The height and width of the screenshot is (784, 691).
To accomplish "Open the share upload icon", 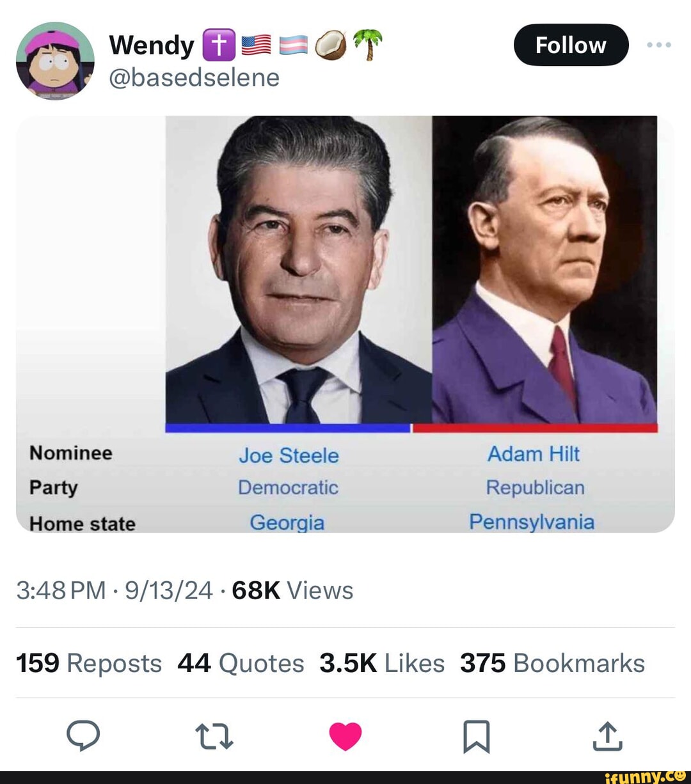I will [607, 737].
